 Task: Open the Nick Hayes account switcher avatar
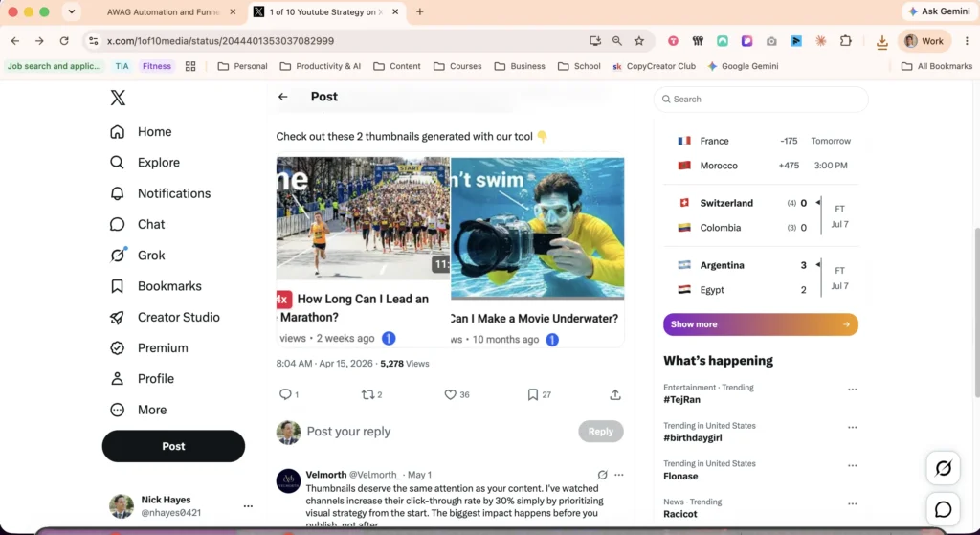tap(122, 506)
